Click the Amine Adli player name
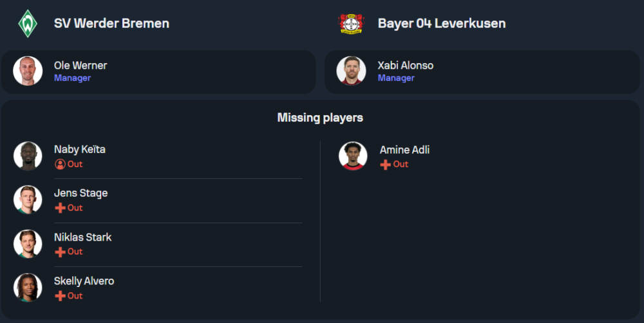644x323 pixels. click(404, 149)
